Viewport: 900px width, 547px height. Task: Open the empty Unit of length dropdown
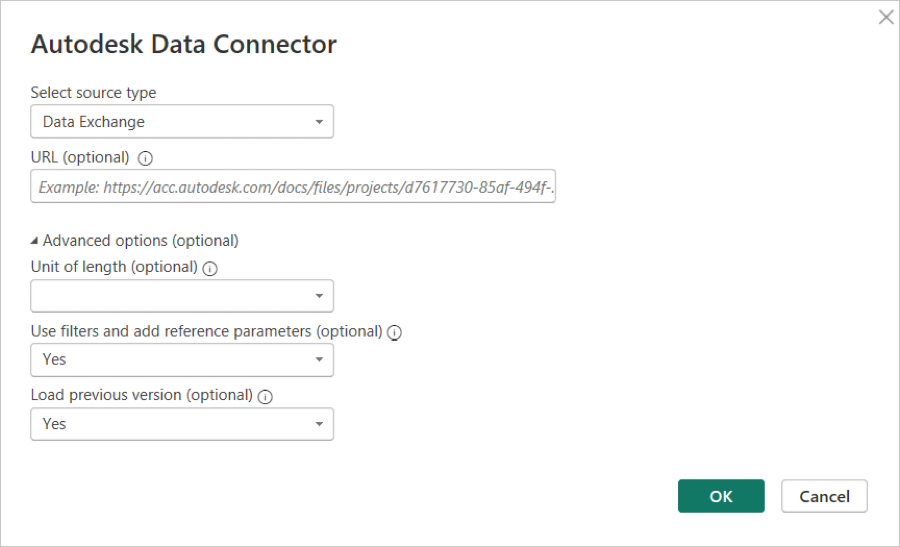[x=181, y=296]
